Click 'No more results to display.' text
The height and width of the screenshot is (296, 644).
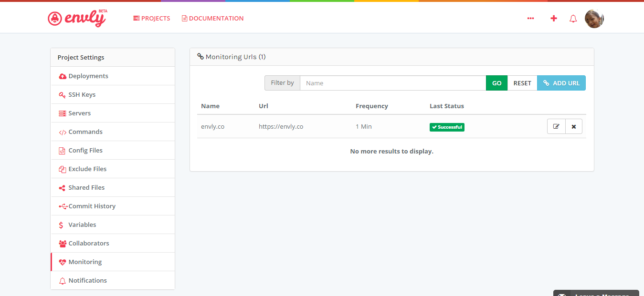coord(392,152)
